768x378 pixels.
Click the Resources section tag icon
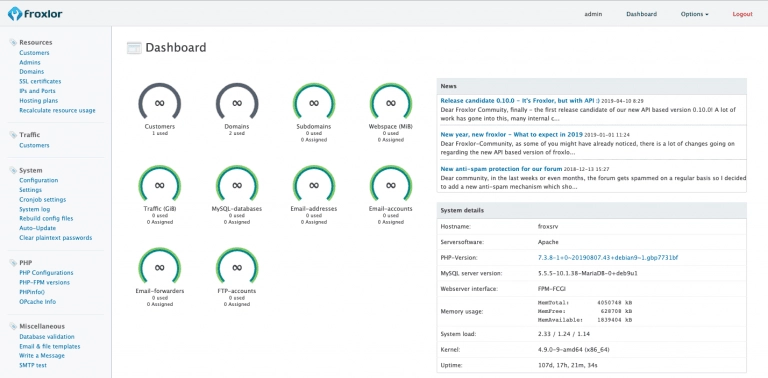coord(13,43)
